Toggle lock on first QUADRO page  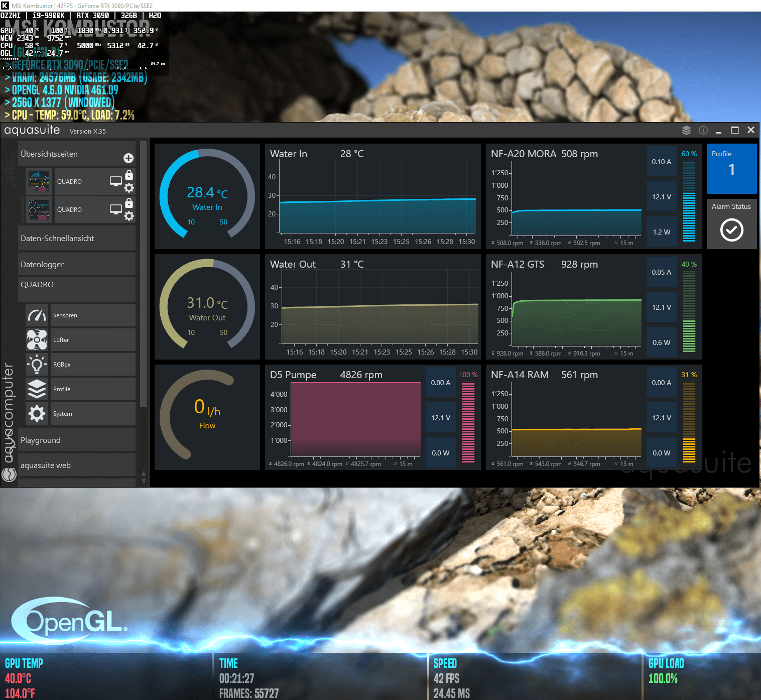129,175
